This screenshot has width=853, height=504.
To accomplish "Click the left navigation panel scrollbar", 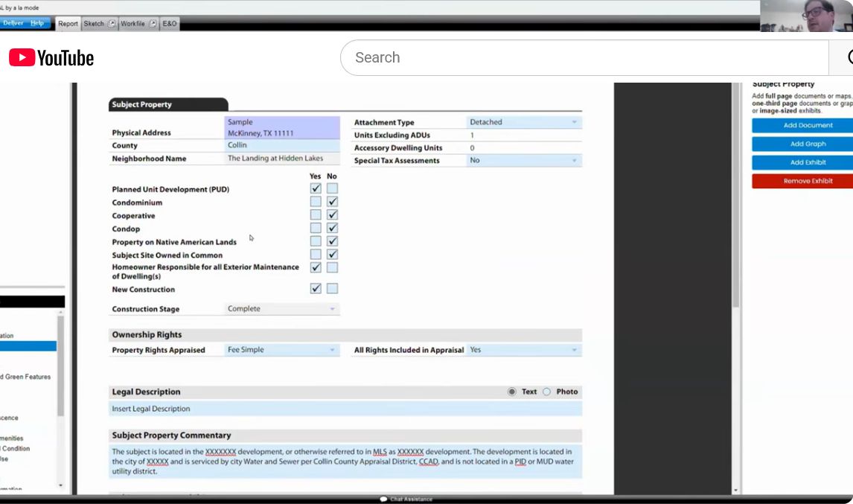I will click(60, 366).
